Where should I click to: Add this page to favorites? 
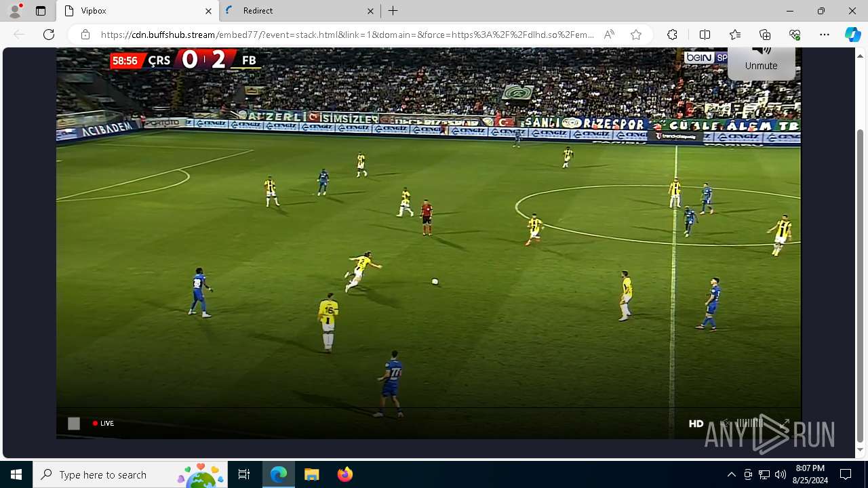pyautogui.click(x=635, y=35)
